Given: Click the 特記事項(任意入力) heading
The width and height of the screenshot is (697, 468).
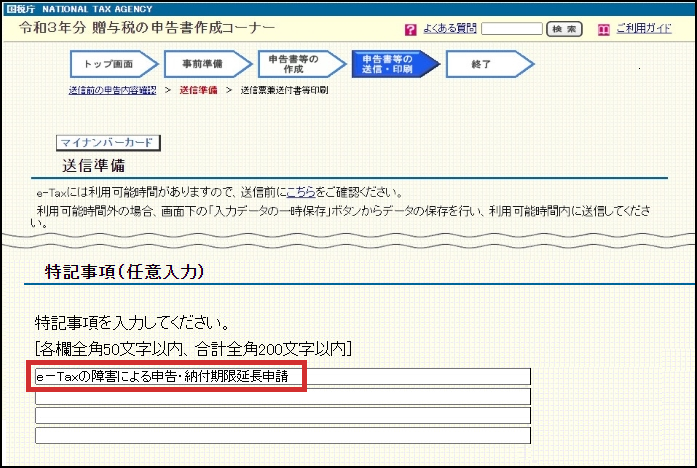Looking at the screenshot, I should (x=124, y=272).
